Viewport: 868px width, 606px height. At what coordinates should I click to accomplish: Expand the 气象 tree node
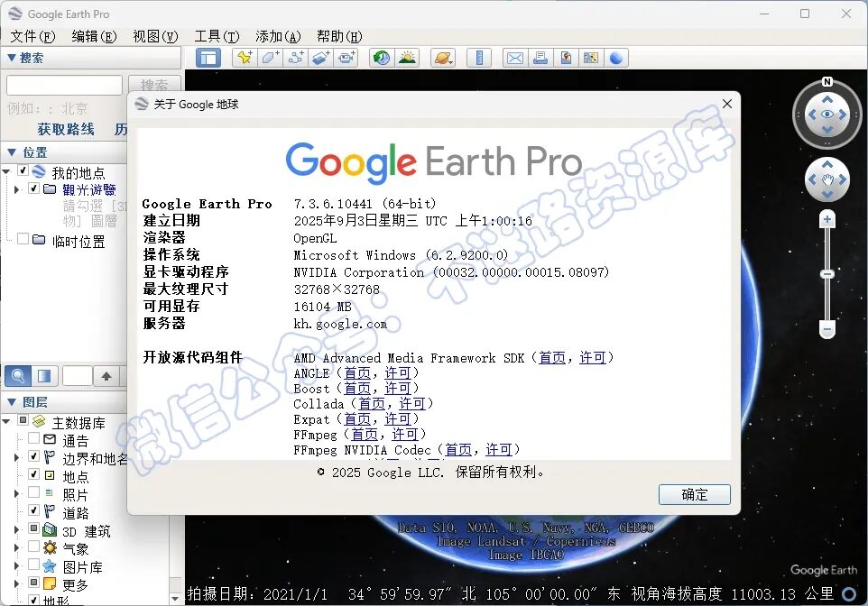(16, 548)
